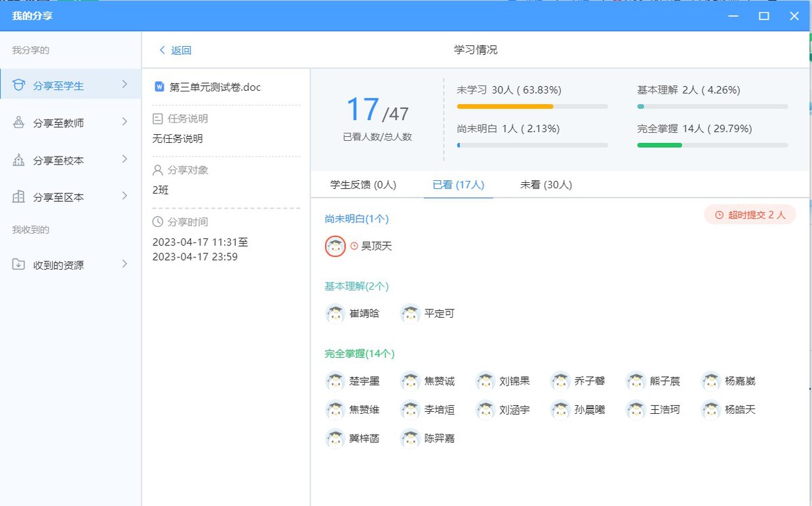Click the orange 未学习 progress bar

coord(505,106)
